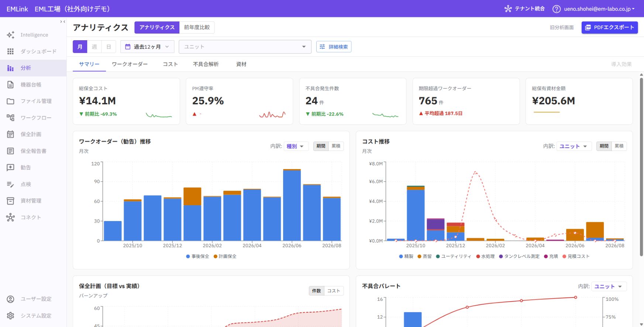
Task: Click the page vertical scrollbar
Action: click(x=641, y=166)
